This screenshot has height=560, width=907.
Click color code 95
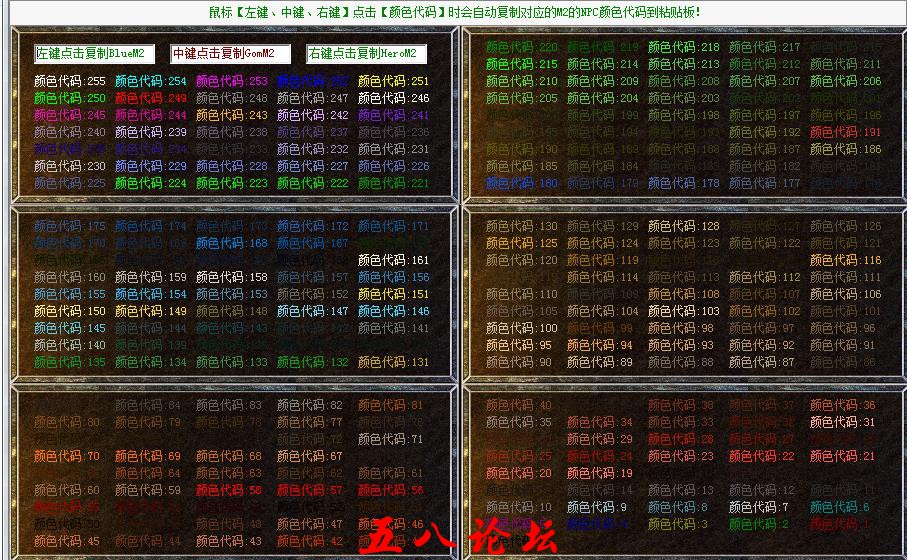click(519, 345)
